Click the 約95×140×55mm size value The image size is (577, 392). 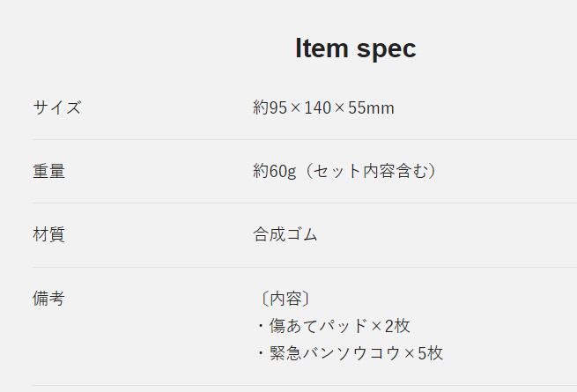(323, 107)
